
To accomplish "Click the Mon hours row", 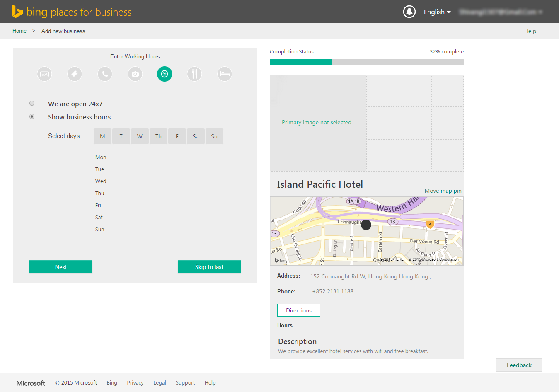I will 167,157.
